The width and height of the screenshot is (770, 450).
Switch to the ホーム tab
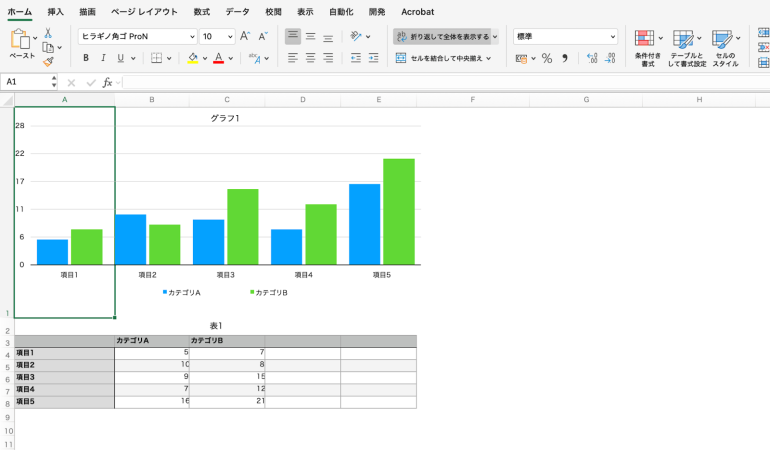coord(20,12)
